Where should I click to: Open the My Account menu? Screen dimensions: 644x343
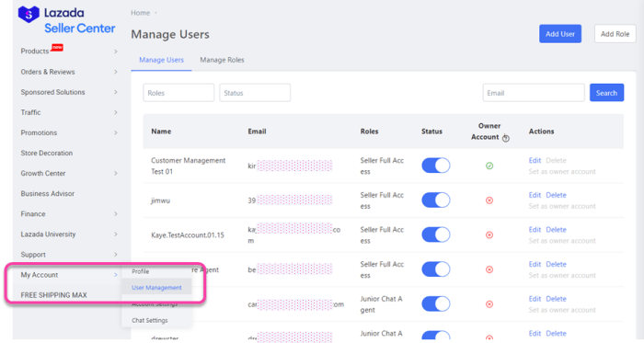click(x=69, y=275)
